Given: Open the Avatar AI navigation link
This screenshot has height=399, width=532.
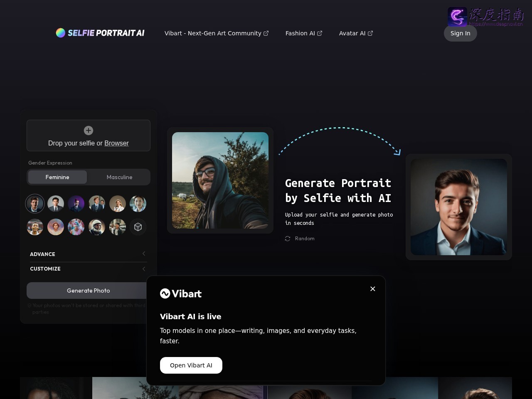Looking at the screenshot, I should [x=356, y=33].
